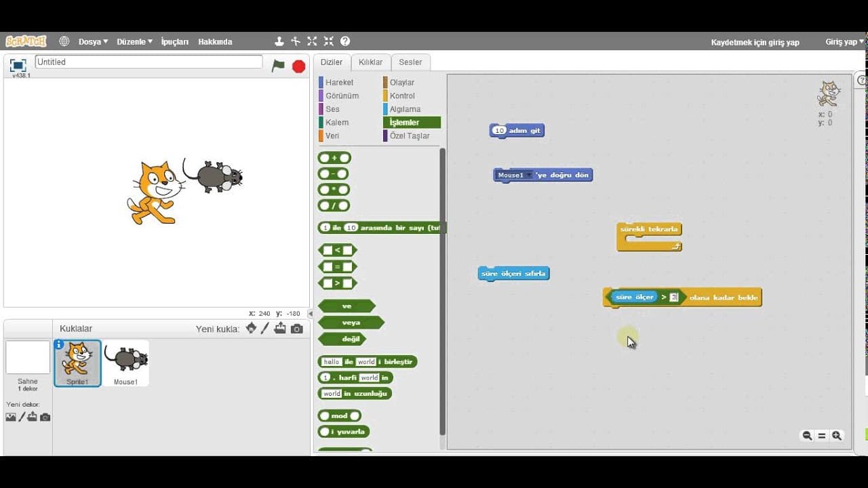
Task: Open the language globe menu
Action: (64, 41)
